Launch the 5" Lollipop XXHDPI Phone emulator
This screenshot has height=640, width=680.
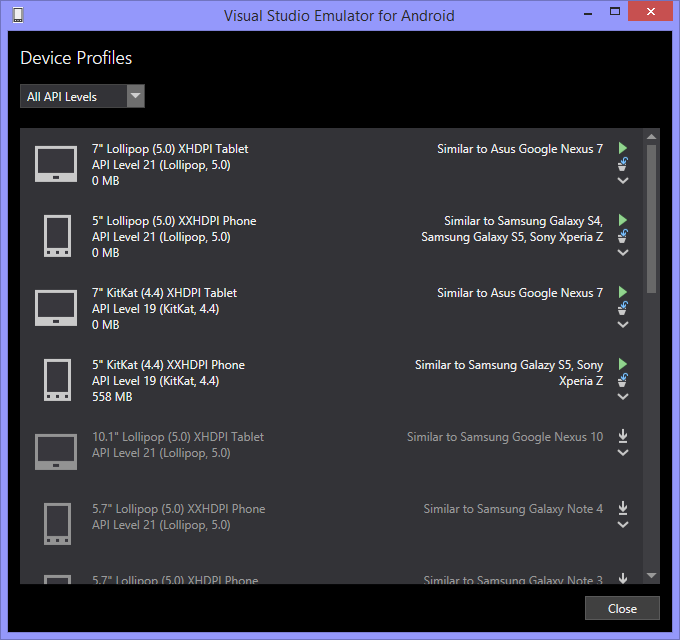(x=623, y=219)
